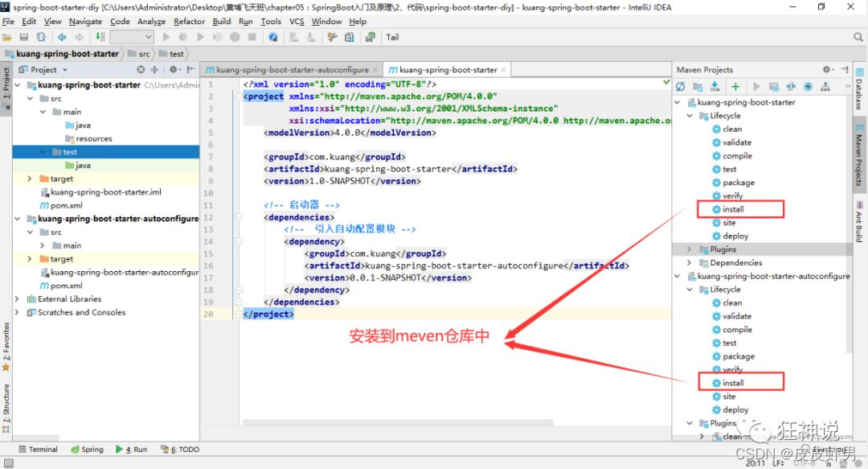Click Scroll from Source target icon
868x469 pixels.
tap(141, 70)
